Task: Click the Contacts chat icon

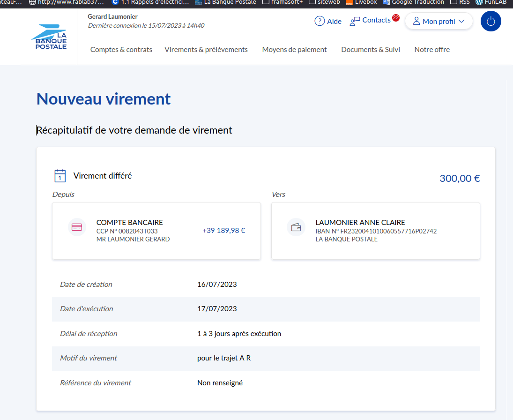Action: pyautogui.click(x=355, y=21)
